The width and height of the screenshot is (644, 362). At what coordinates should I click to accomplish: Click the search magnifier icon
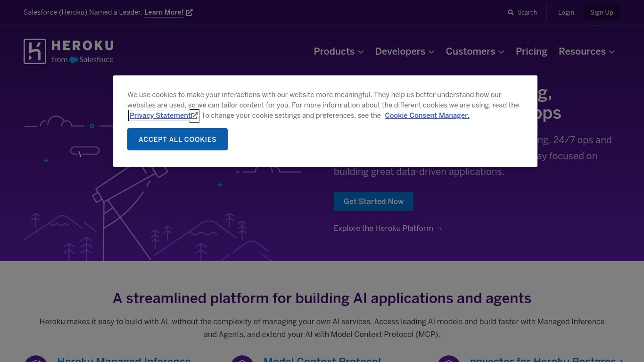[x=511, y=13]
